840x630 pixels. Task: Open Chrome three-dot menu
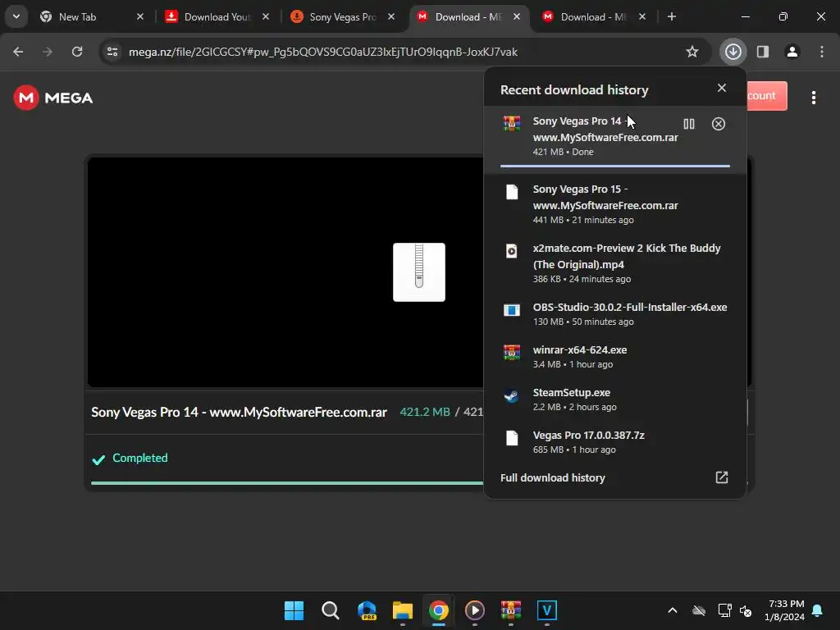pos(821,52)
